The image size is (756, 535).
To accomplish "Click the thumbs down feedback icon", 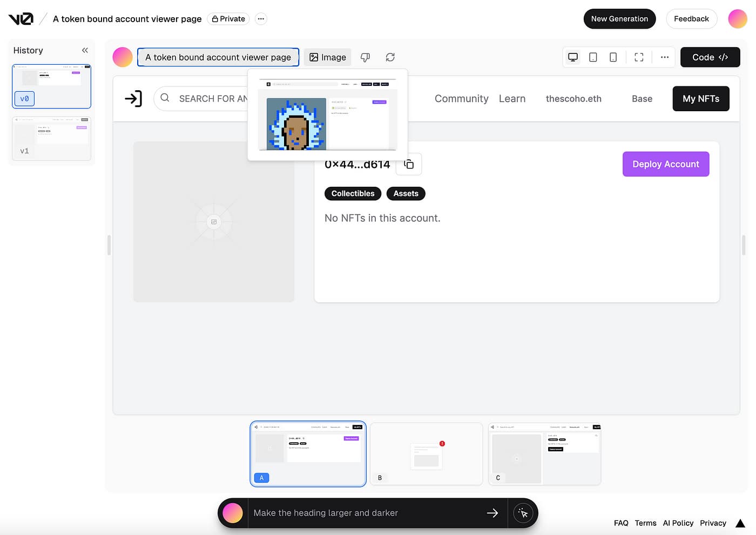I will point(365,57).
